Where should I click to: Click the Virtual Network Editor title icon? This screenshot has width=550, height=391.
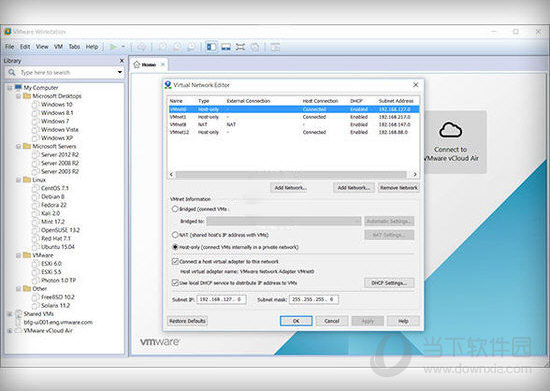(x=168, y=85)
